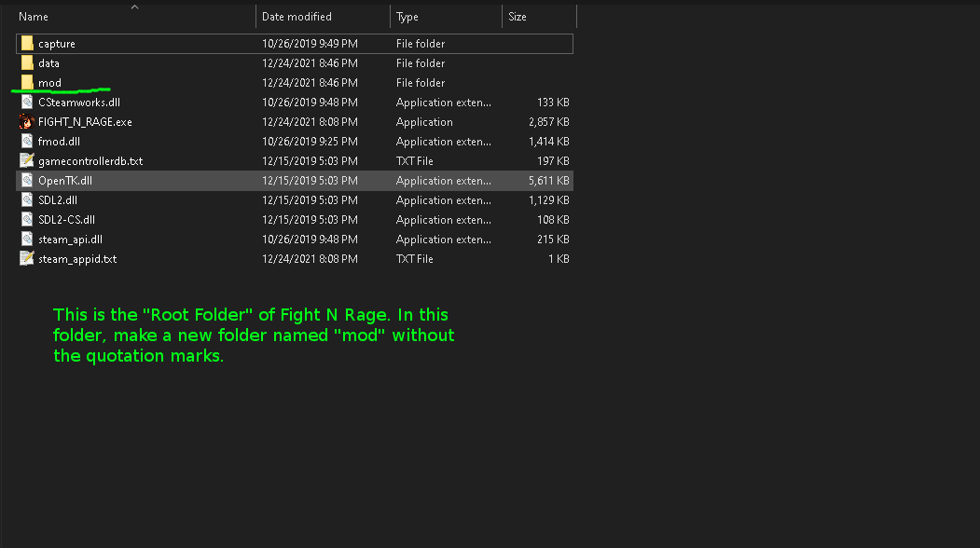Click the 2,857 KB size of FIGHT_N_RAGE.exe
Screen dimensions: 980x548
tap(549, 122)
